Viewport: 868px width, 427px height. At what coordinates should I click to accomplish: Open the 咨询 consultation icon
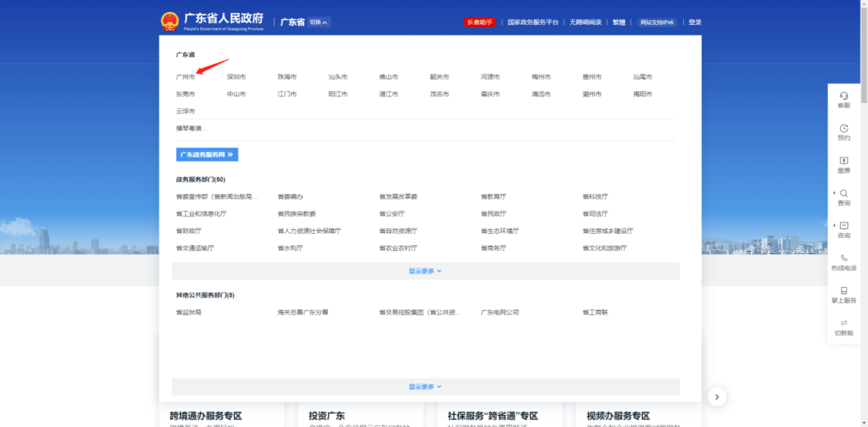[844, 231]
